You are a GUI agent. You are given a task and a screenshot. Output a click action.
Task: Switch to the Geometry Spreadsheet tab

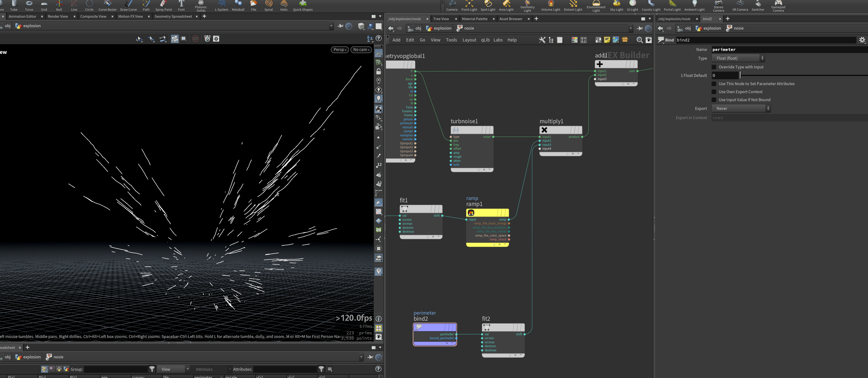pos(173,16)
